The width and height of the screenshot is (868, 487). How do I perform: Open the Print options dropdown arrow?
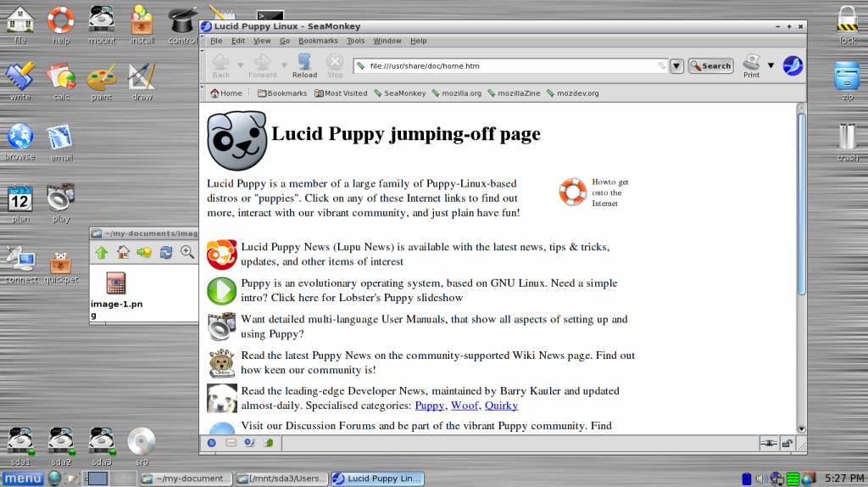click(x=771, y=65)
